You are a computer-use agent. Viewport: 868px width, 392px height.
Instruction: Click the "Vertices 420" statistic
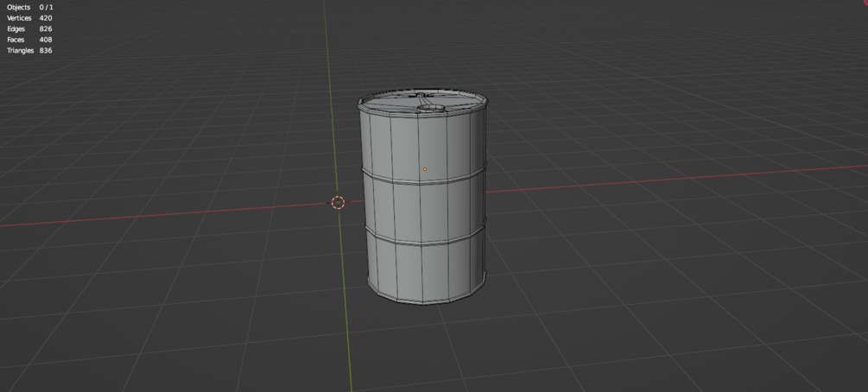point(29,18)
